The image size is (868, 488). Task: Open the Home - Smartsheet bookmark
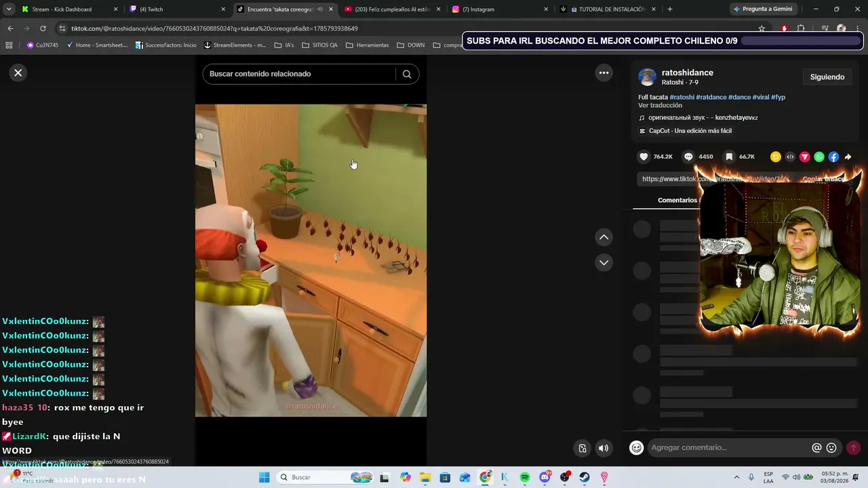pyautogui.click(x=97, y=45)
